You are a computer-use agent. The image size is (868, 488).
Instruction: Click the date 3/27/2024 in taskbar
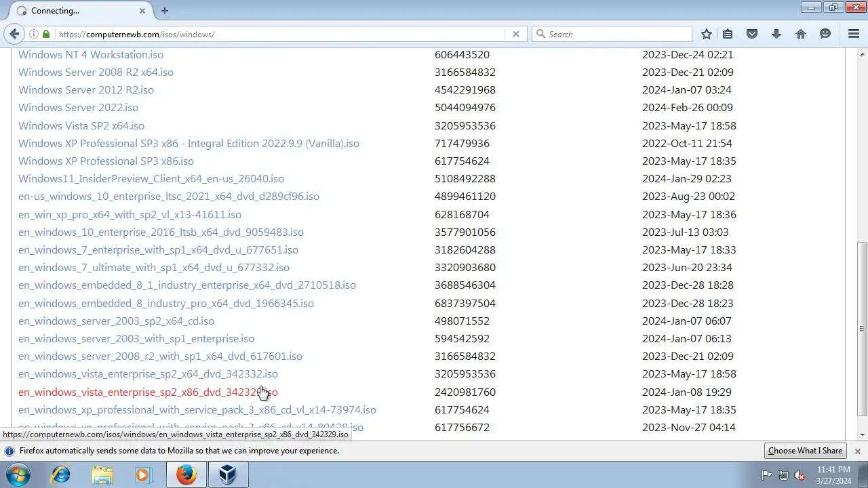(833, 481)
